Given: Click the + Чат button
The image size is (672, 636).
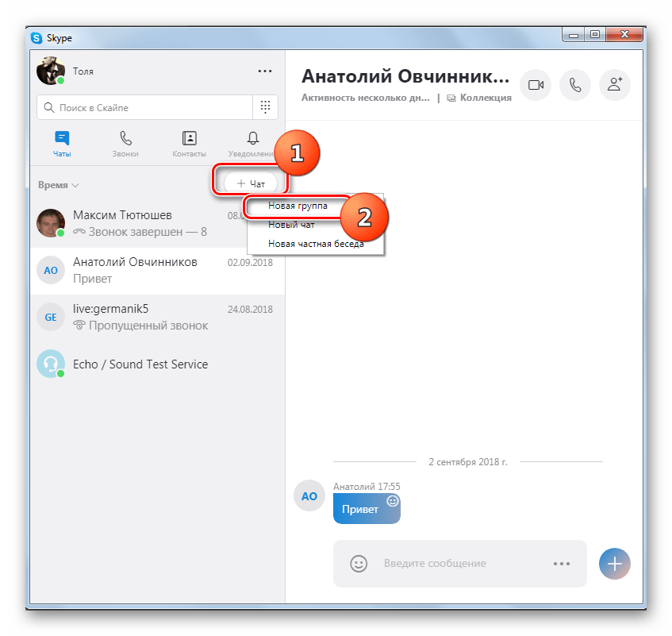Looking at the screenshot, I should (x=252, y=183).
